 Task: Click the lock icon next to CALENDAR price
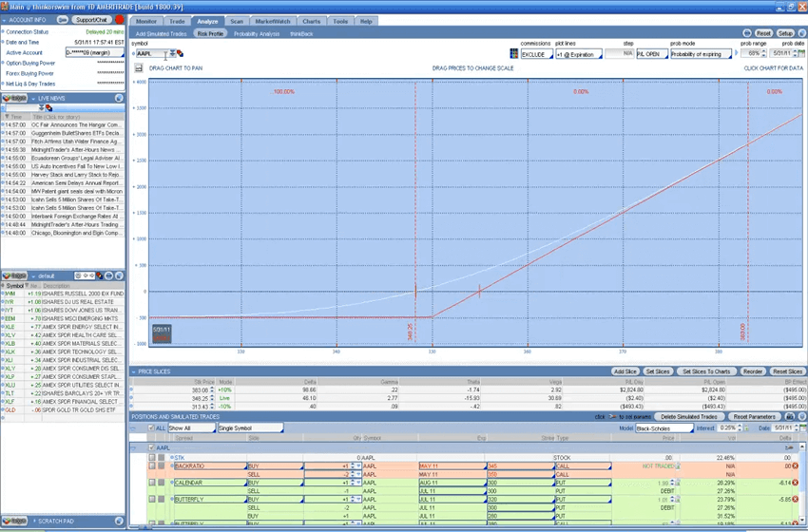[678, 483]
